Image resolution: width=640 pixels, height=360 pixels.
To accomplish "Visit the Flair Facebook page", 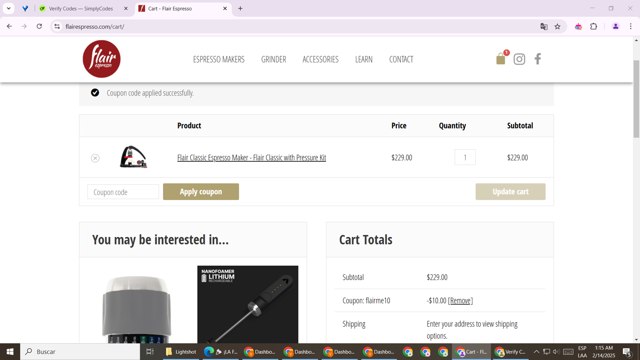I will tap(538, 59).
